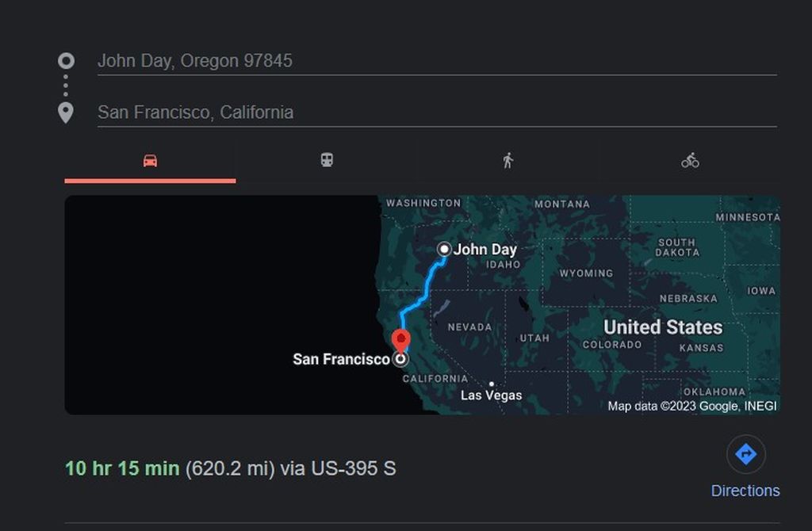Choose the walking directions icon

(507, 161)
